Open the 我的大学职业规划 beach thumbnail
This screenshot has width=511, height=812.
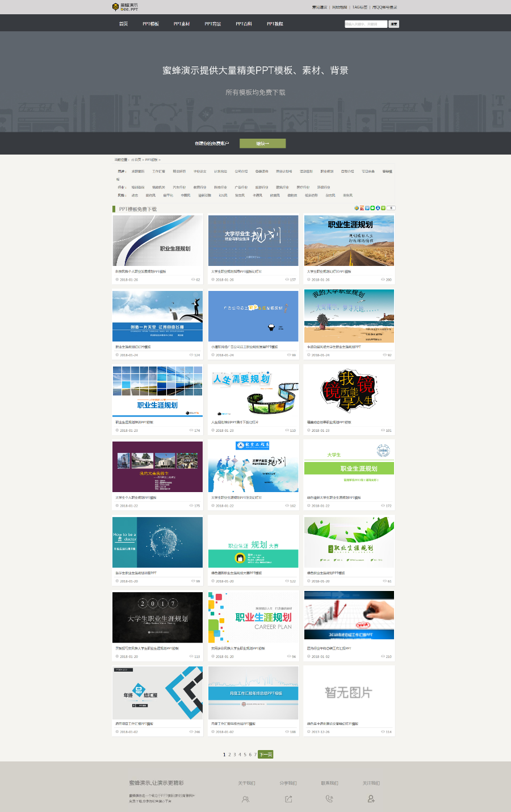point(349,315)
